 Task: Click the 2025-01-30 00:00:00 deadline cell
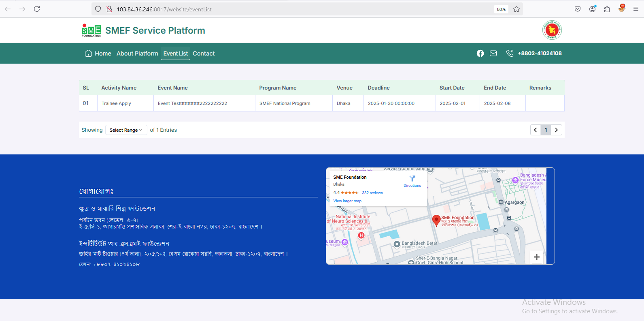400,103
